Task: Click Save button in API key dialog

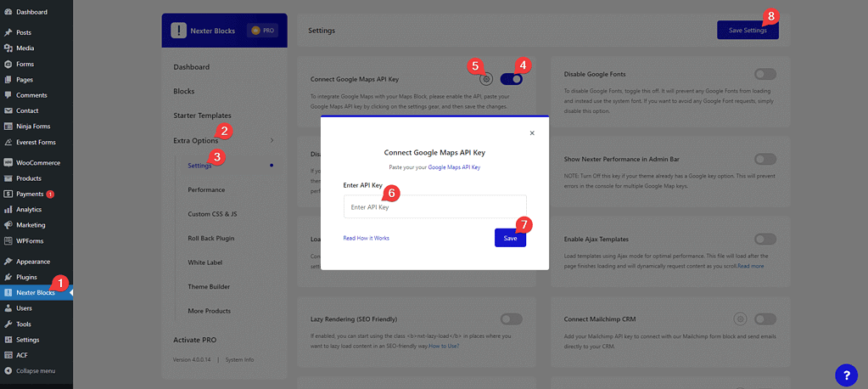Action: point(511,238)
